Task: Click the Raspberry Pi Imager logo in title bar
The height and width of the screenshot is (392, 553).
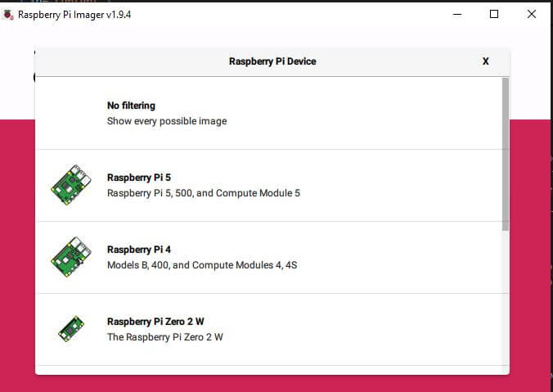Action: pos(9,14)
